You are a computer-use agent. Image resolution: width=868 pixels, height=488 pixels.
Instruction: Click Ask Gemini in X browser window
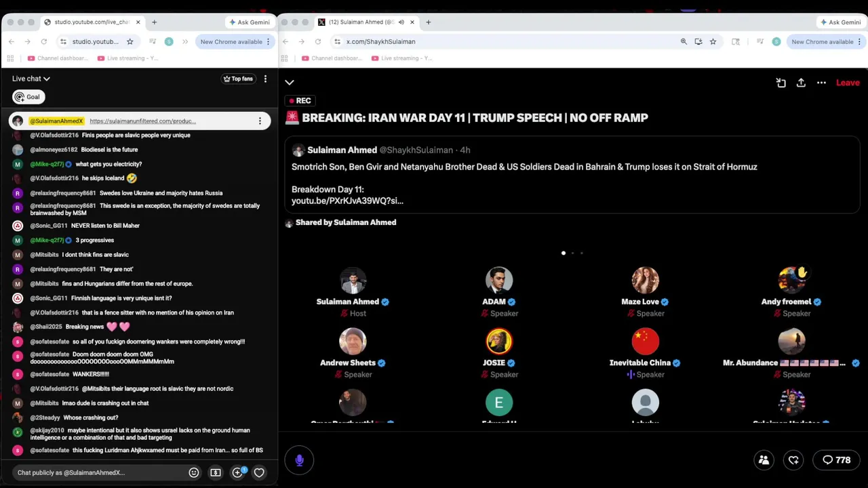point(840,22)
